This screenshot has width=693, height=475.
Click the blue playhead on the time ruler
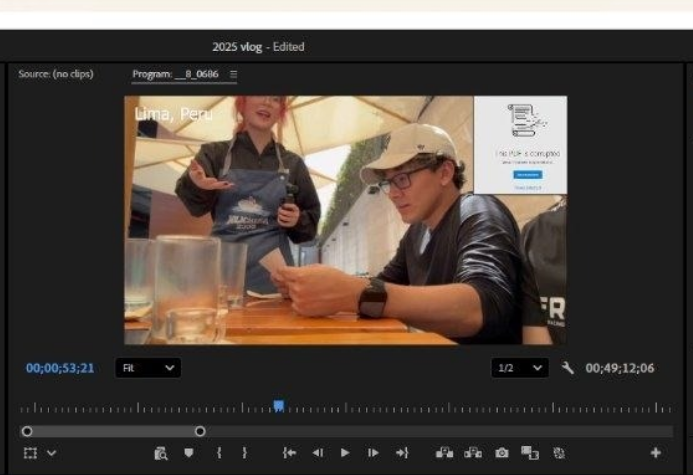pos(278,406)
